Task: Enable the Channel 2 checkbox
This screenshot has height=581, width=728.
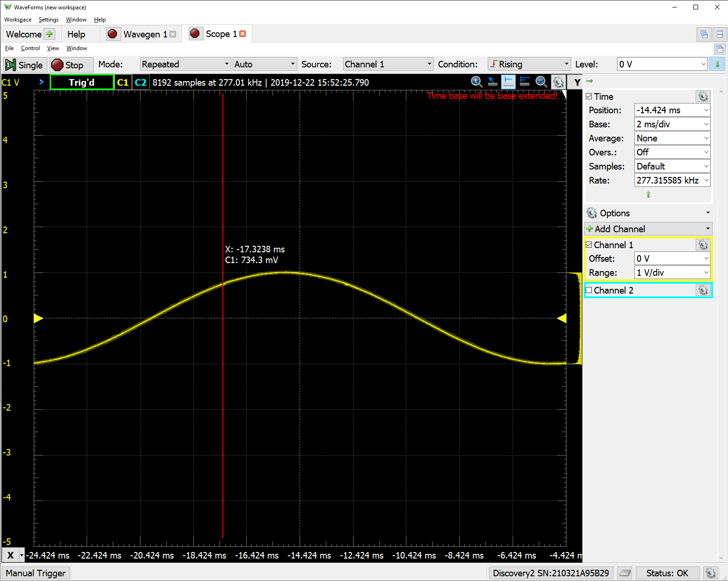Action: pos(589,290)
